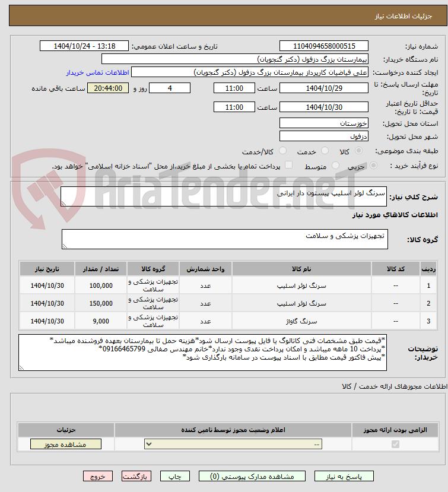The image size is (448, 492).
Task: Select the خدمت radio button
Action: pyautogui.click(x=325, y=151)
